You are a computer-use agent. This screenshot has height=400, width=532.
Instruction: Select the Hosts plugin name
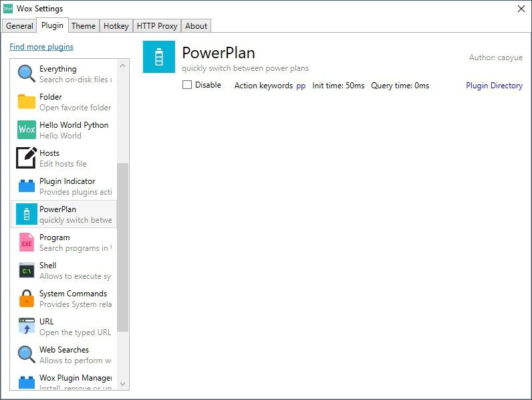pos(49,153)
